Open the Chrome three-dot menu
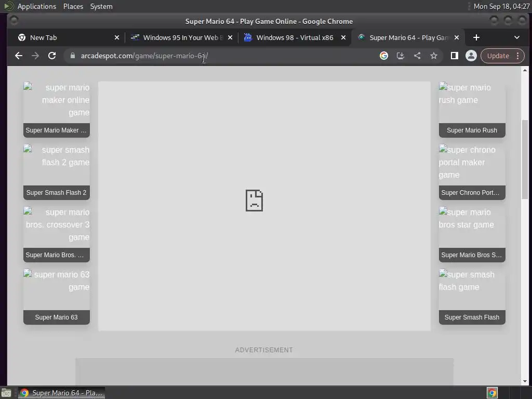The image size is (532, 399). (518, 56)
